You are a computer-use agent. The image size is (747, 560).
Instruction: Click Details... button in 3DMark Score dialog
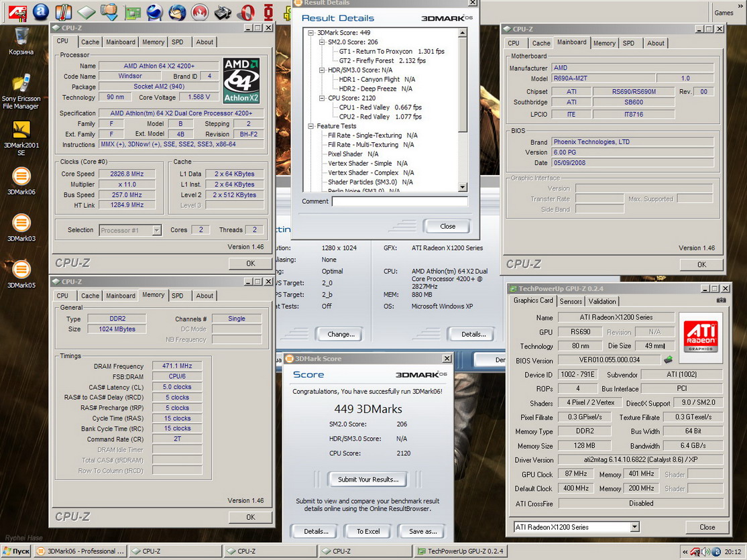point(316,531)
